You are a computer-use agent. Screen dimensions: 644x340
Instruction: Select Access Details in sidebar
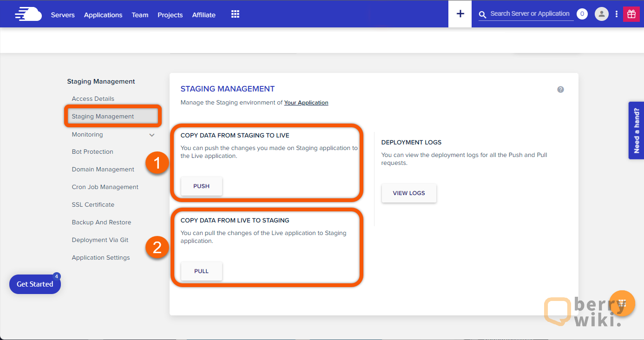pos(93,98)
